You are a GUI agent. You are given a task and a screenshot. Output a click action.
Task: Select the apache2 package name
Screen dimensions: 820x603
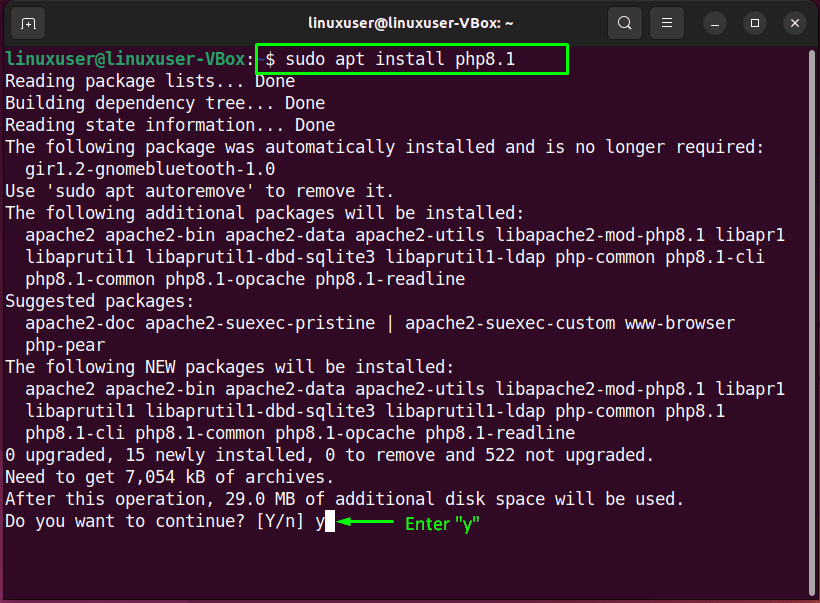(x=62, y=234)
